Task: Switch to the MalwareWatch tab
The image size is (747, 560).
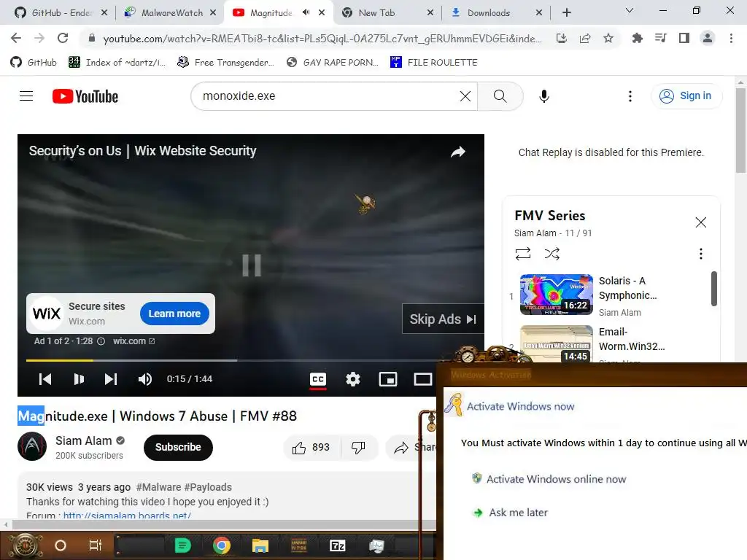Action: (x=169, y=13)
